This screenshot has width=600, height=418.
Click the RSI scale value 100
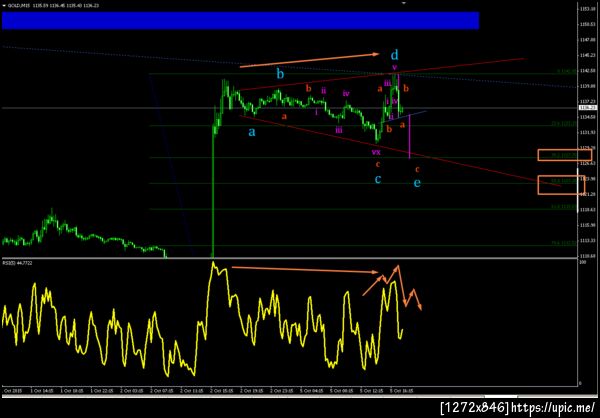(x=582, y=263)
